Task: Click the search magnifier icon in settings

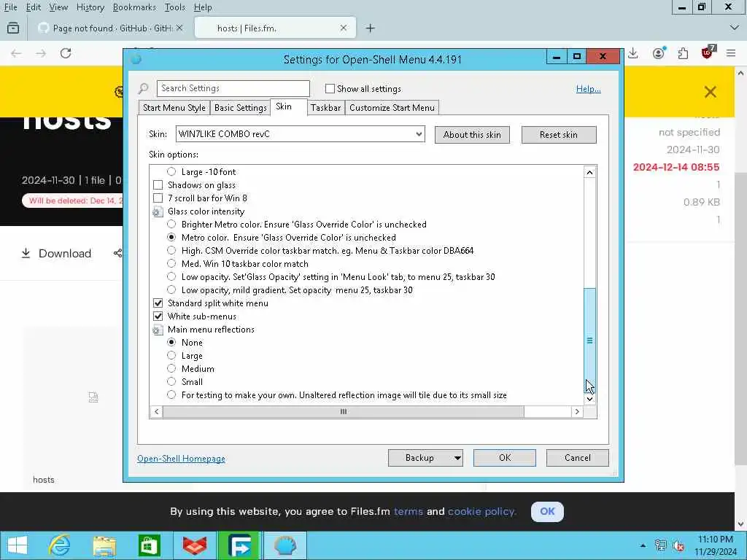Action: [x=144, y=88]
